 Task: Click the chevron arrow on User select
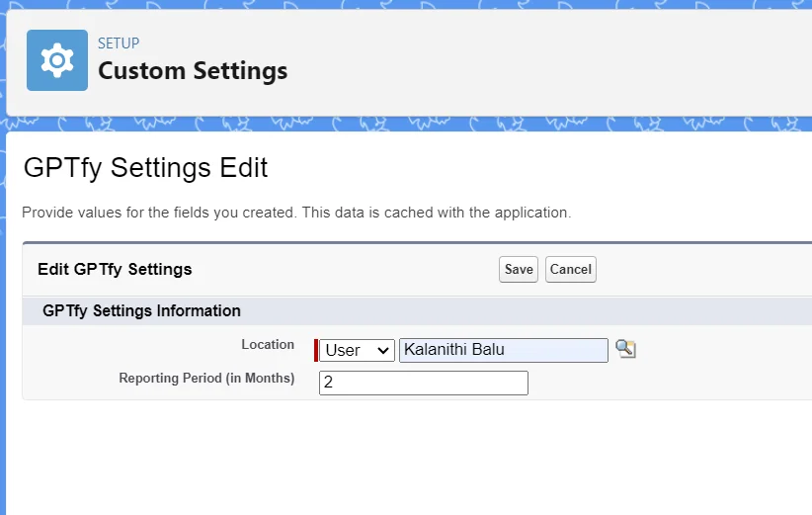point(383,351)
